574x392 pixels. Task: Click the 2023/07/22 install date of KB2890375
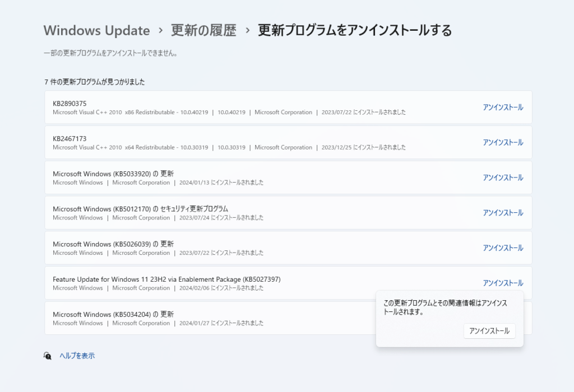point(363,112)
